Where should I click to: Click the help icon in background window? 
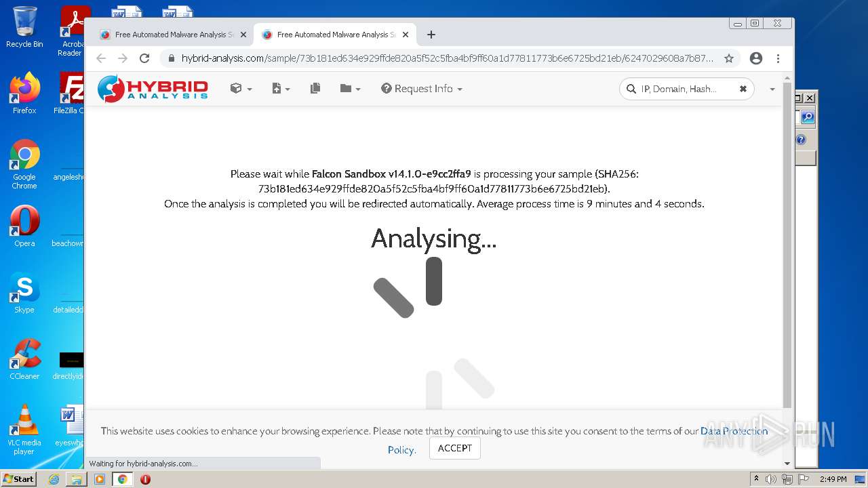point(801,140)
